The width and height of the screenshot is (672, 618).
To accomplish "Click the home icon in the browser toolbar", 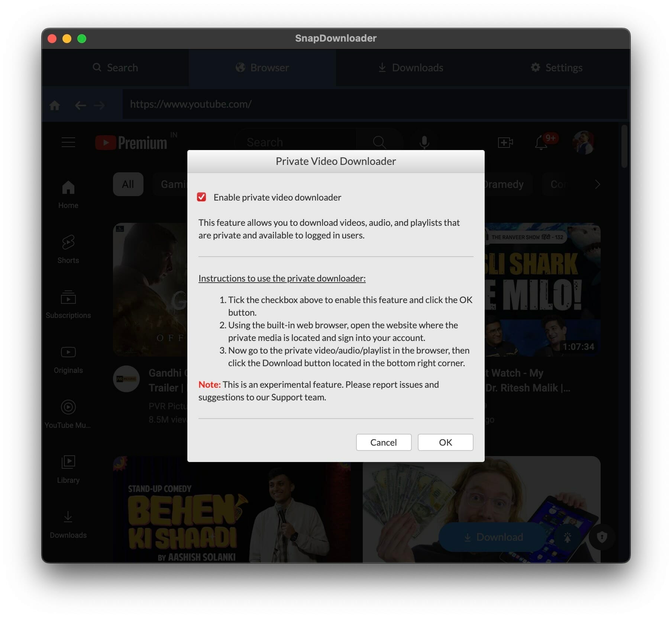I will [55, 105].
